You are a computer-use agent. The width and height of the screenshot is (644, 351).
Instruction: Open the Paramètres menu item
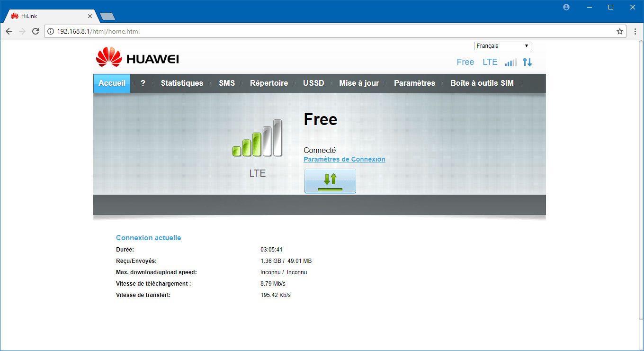[414, 83]
